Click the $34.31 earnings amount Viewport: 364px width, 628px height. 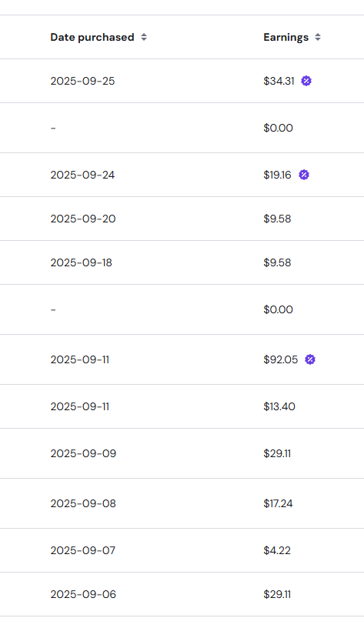point(279,81)
